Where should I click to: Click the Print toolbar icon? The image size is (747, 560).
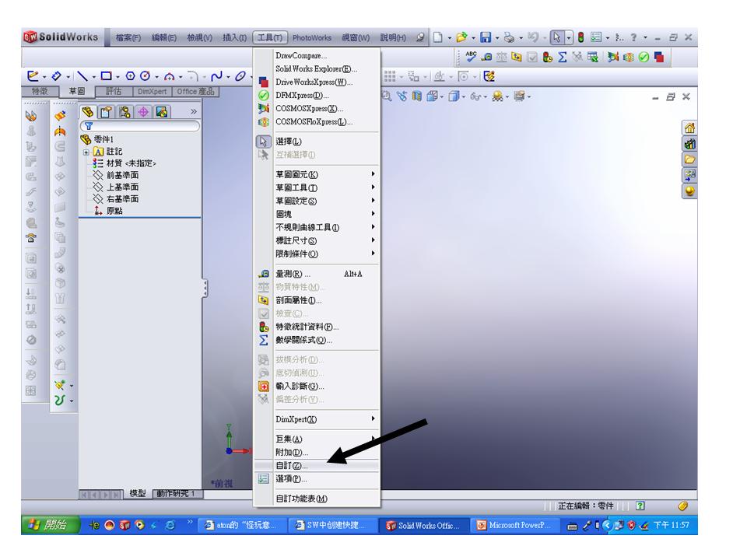(x=509, y=37)
